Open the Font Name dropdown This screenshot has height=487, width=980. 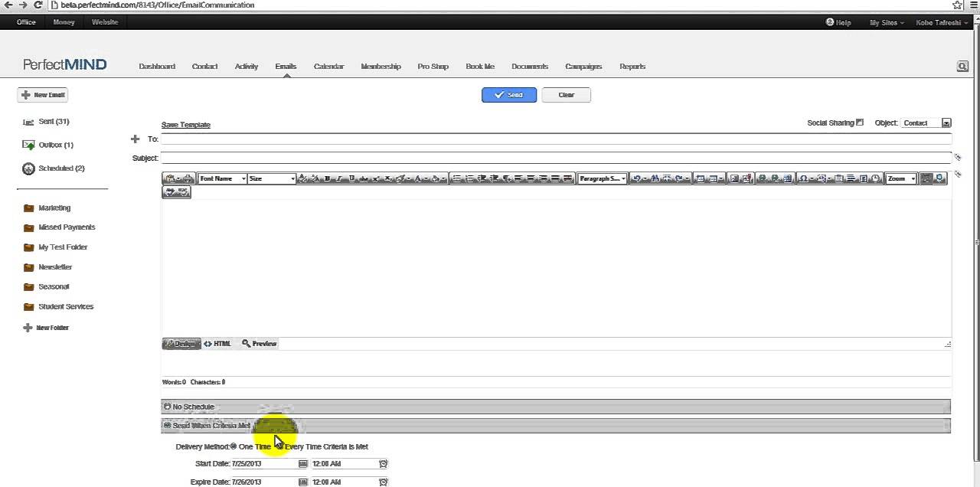[222, 178]
